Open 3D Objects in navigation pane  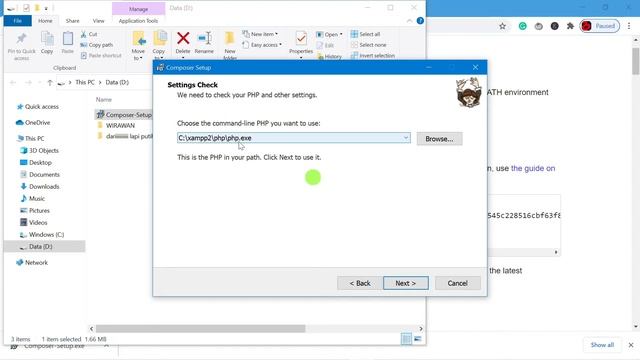[x=40, y=151]
